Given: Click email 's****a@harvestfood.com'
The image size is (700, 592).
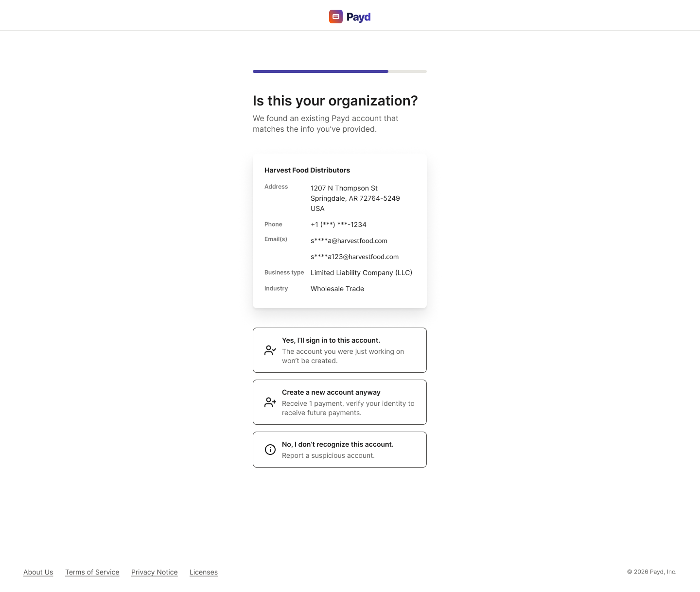Looking at the screenshot, I should coord(349,241).
